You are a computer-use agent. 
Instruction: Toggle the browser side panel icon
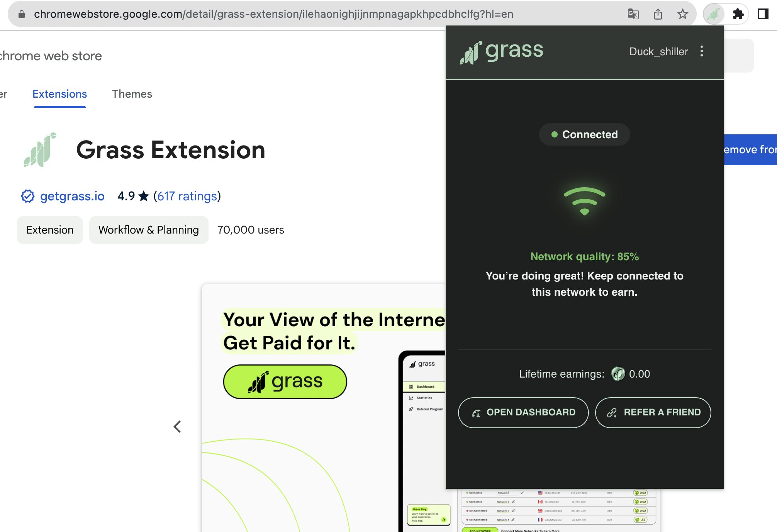[x=763, y=14]
